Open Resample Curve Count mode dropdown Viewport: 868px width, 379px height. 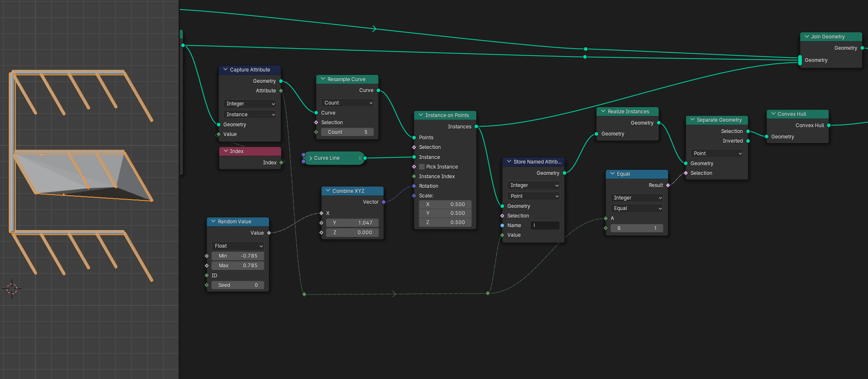[347, 103]
